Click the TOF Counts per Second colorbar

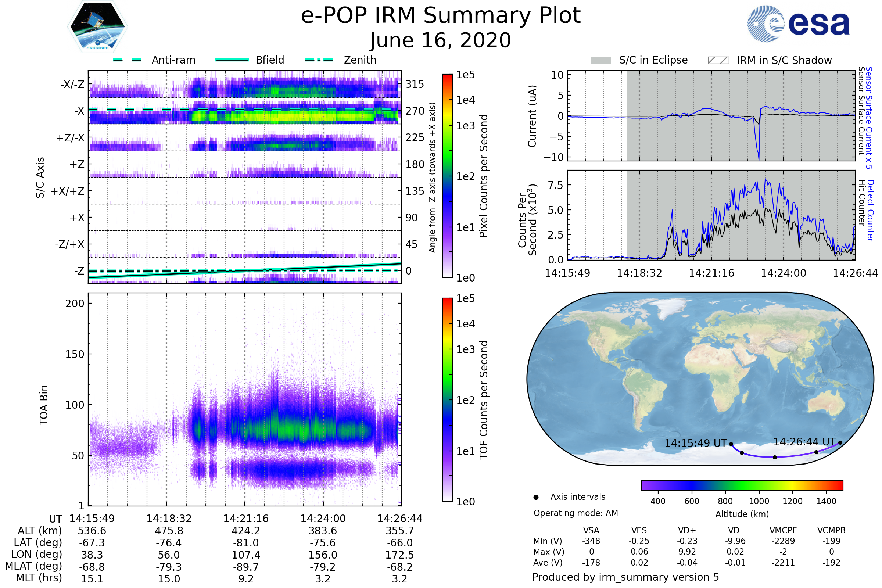[447, 399]
